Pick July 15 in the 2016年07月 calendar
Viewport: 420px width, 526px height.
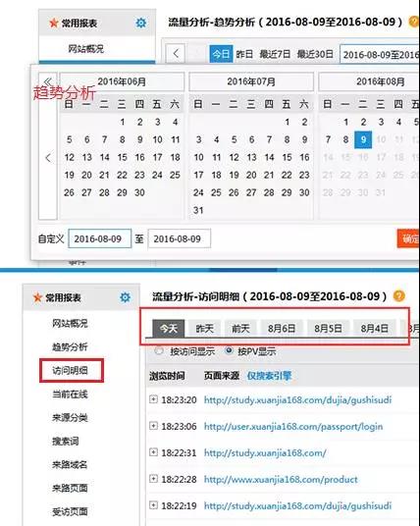tap(287, 157)
